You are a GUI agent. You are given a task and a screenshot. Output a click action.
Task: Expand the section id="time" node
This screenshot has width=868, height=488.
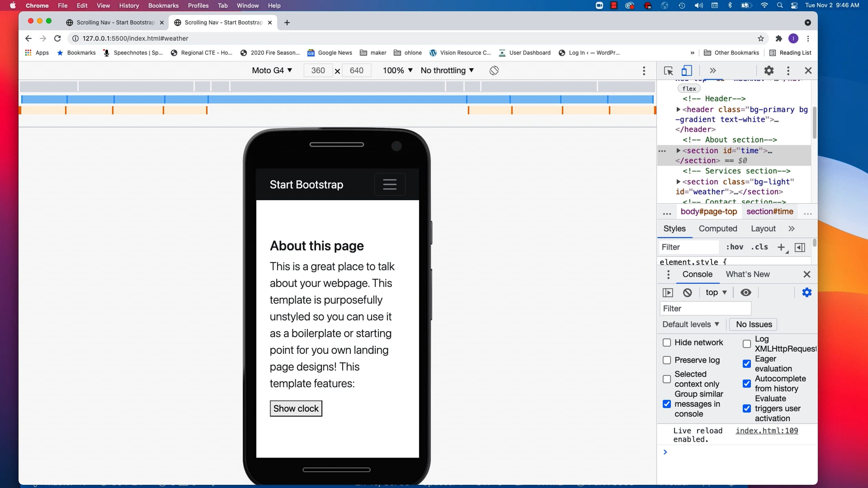tap(678, 150)
